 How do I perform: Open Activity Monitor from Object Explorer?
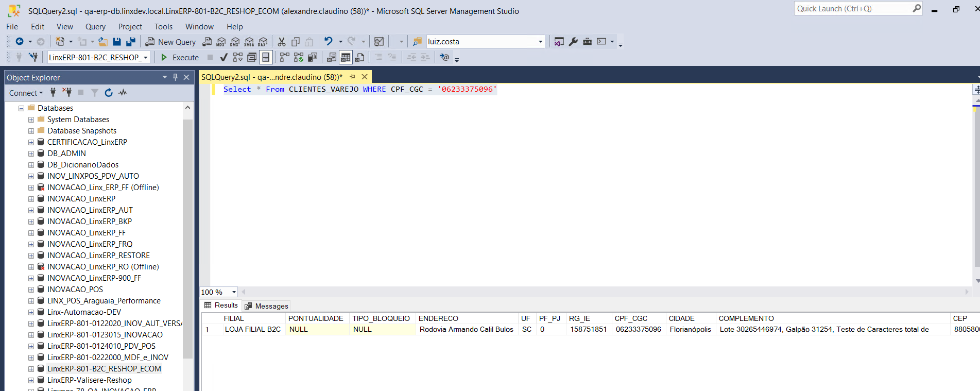(123, 93)
